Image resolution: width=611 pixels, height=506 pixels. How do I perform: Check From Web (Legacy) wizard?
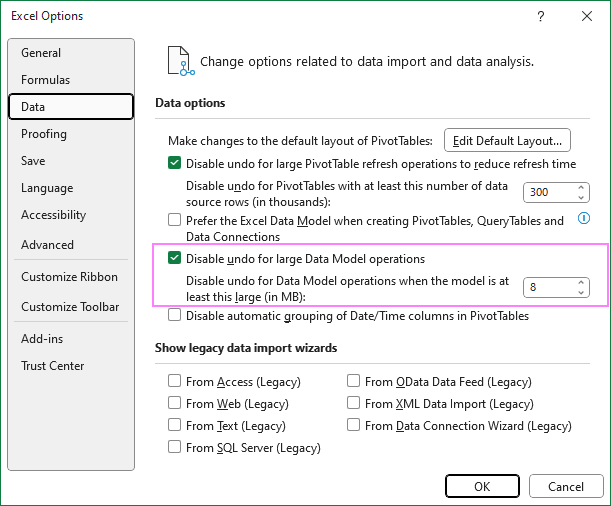click(x=175, y=402)
